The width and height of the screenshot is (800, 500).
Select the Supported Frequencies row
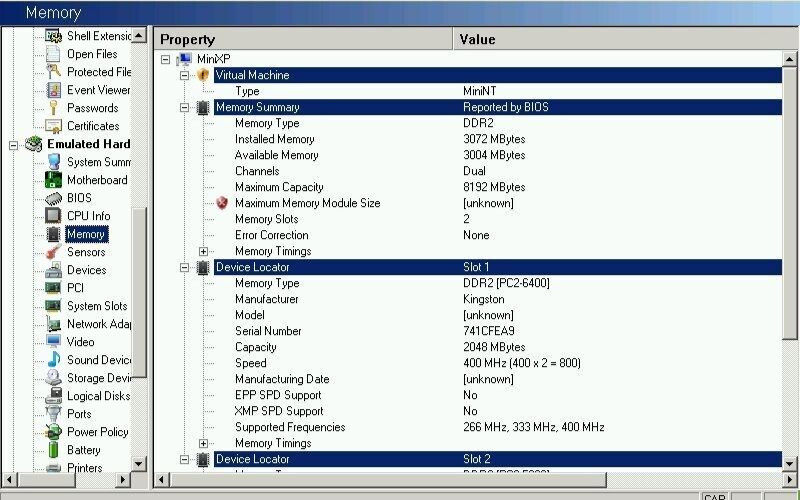[497, 427]
